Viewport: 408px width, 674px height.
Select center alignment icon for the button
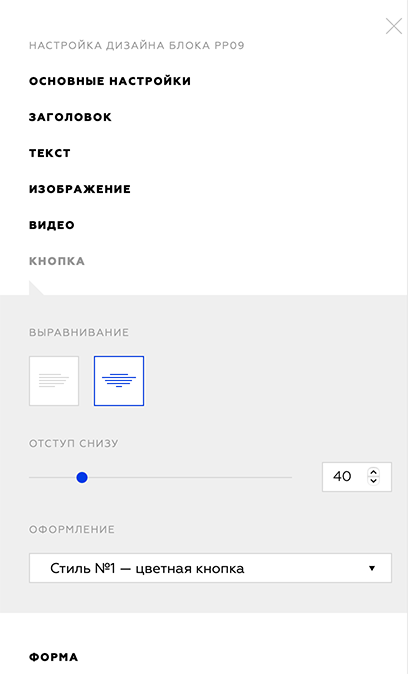(119, 381)
